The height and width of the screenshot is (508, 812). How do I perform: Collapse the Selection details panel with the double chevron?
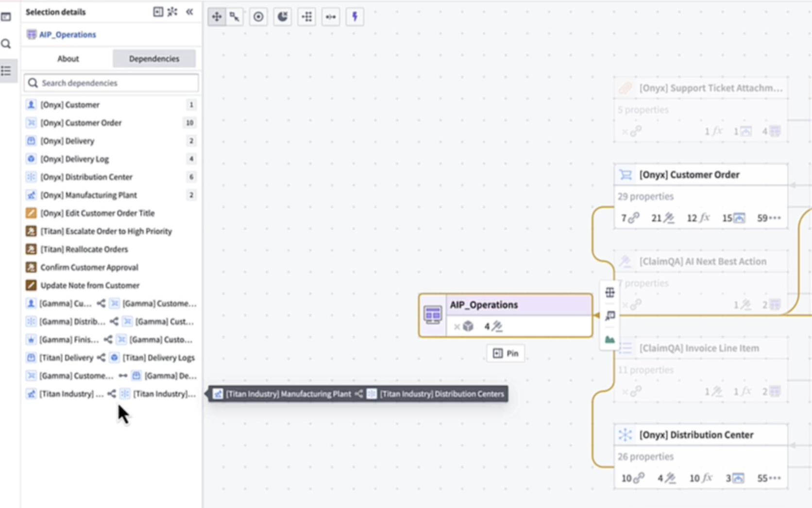pyautogui.click(x=190, y=12)
